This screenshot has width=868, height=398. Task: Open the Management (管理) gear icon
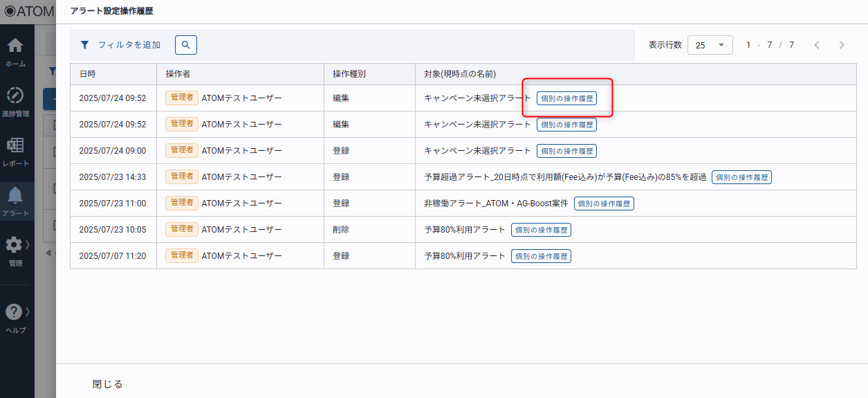click(x=15, y=246)
